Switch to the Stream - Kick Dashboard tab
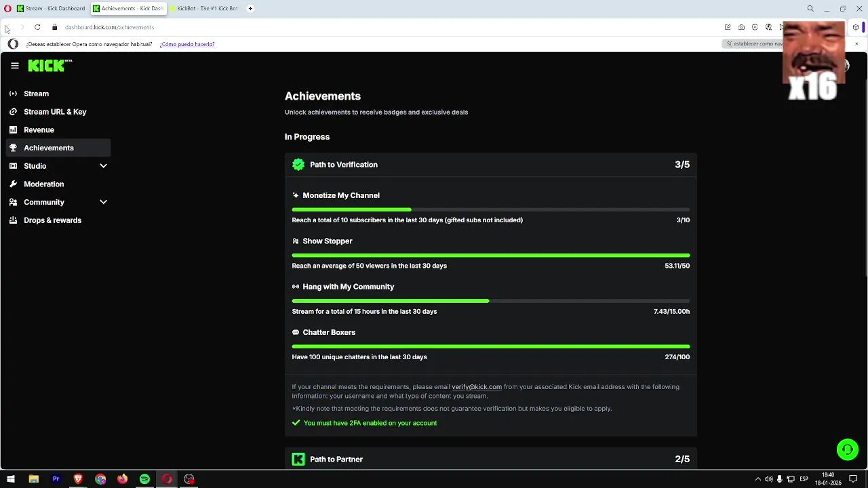868x488 pixels. tap(51, 9)
